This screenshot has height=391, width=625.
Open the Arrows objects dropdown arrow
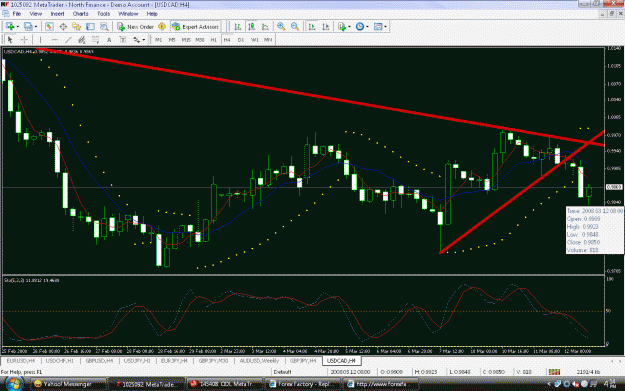tap(144, 39)
